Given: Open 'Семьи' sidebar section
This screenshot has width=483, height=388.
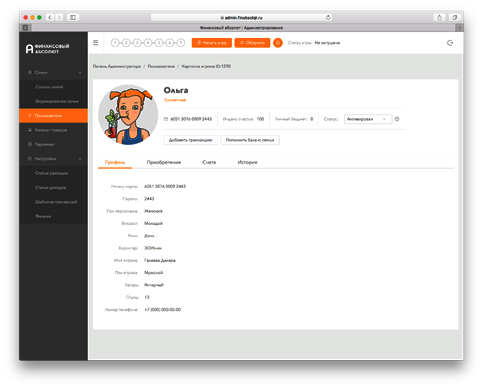Looking at the screenshot, I should coord(53,72).
